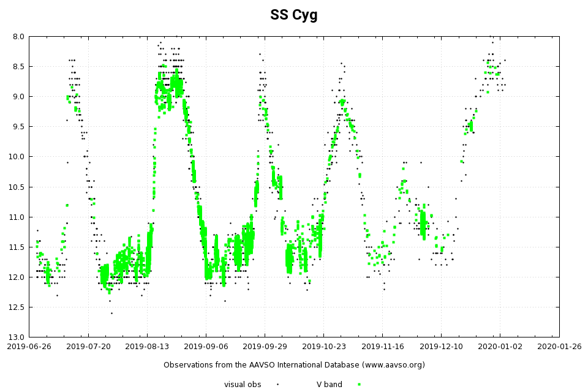
Task: Click the 10.0 magnitude axis label
Action: tap(17, 157)
